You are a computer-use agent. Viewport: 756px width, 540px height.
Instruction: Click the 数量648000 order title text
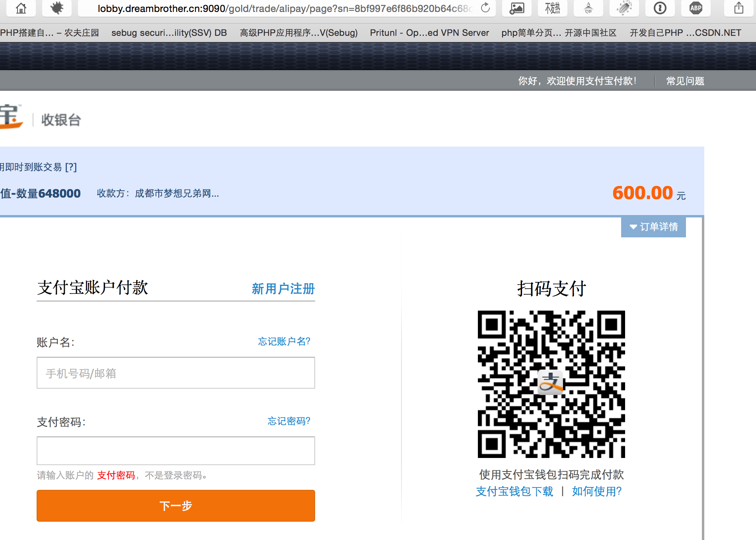pyautogui.click(x=48, y=194)
